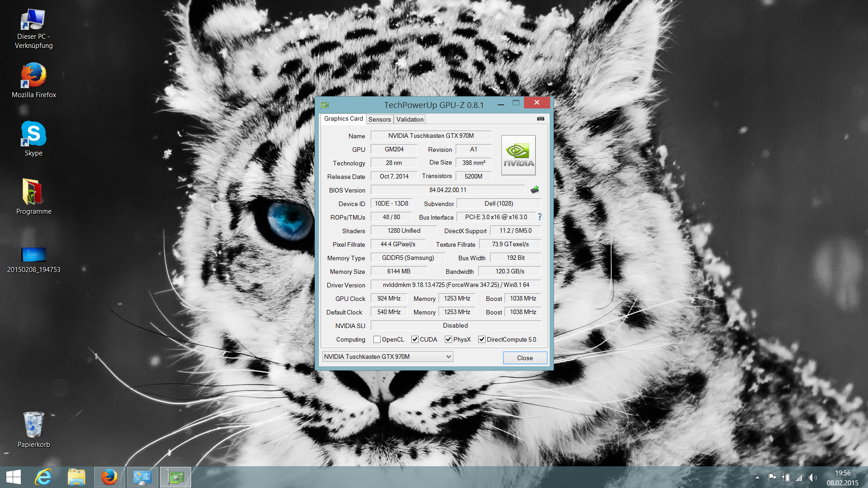Click the bus interface question mark icon
The image size is (868, 488).
[539, 217]
